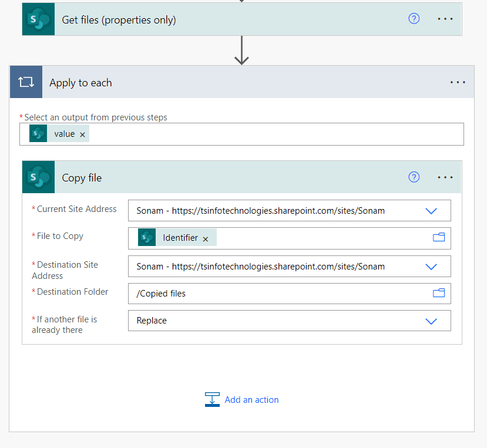Click the help icon on Get files action
Viewport: 487px width, 448px height.
pyautogui.click(x=414, y=18)
